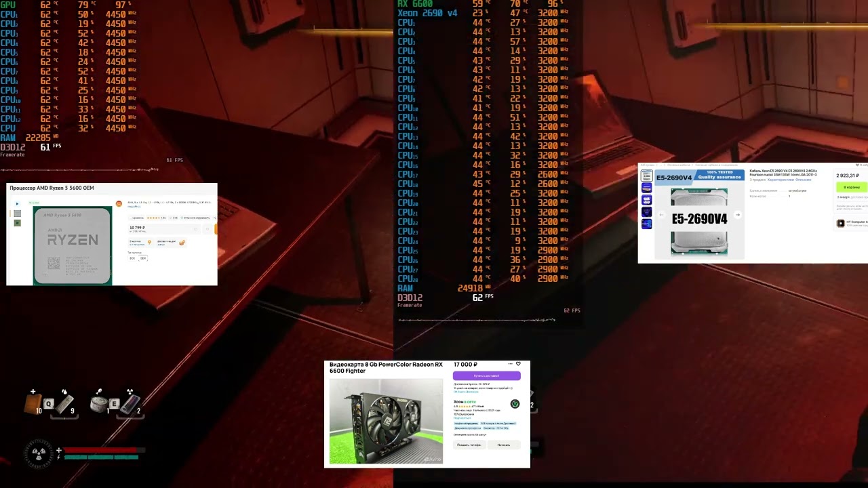
Task: Click the show phone button on RX 6600 listing
Action: pyautogui.click(x=469, y=445)
